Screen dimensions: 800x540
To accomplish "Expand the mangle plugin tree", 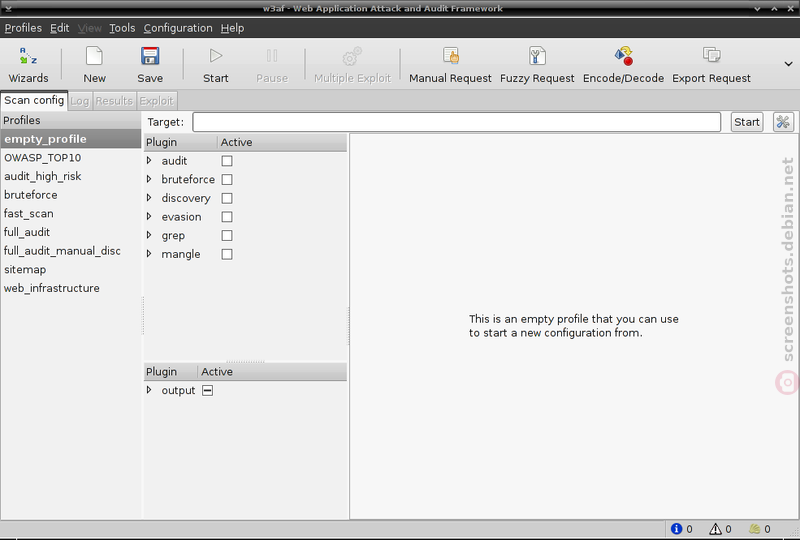I will pos(149,254).
